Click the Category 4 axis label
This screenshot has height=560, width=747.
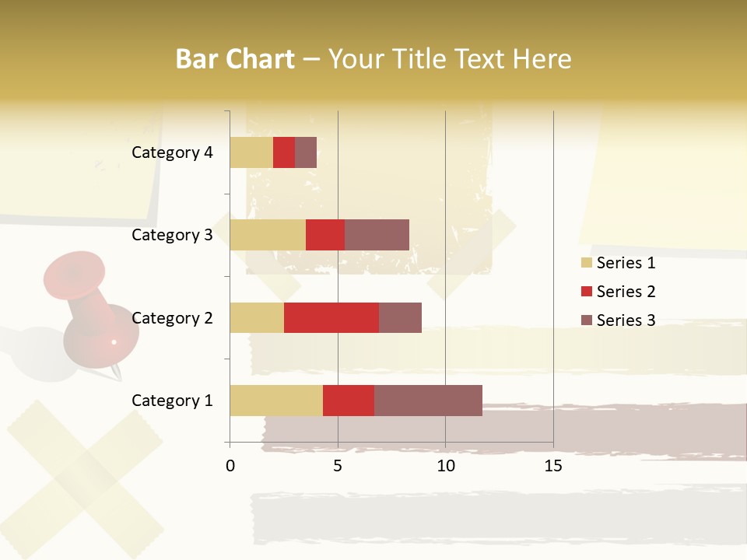[172, 152]
